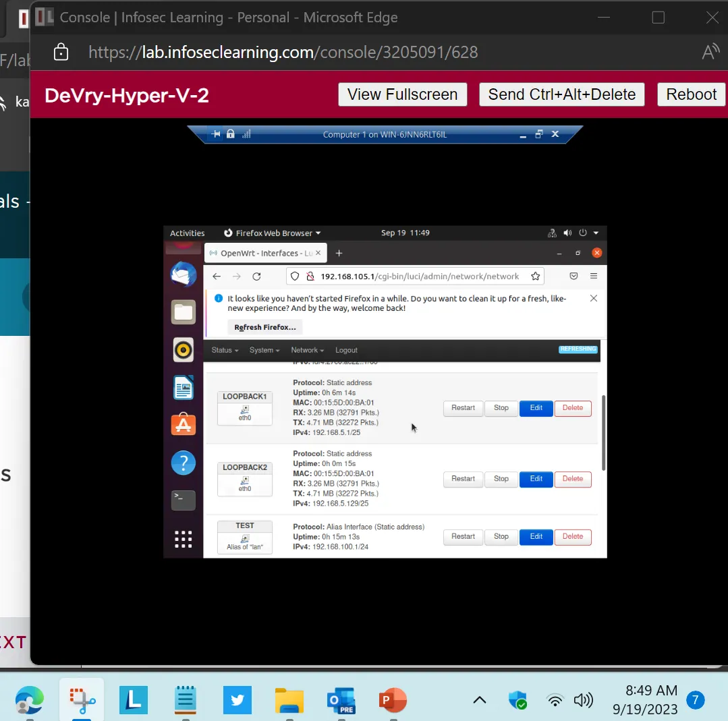This screenshot has height=721, width=728.
Task: Pin the Hyper-V connection bar
Action: click(x=216, y=134)
